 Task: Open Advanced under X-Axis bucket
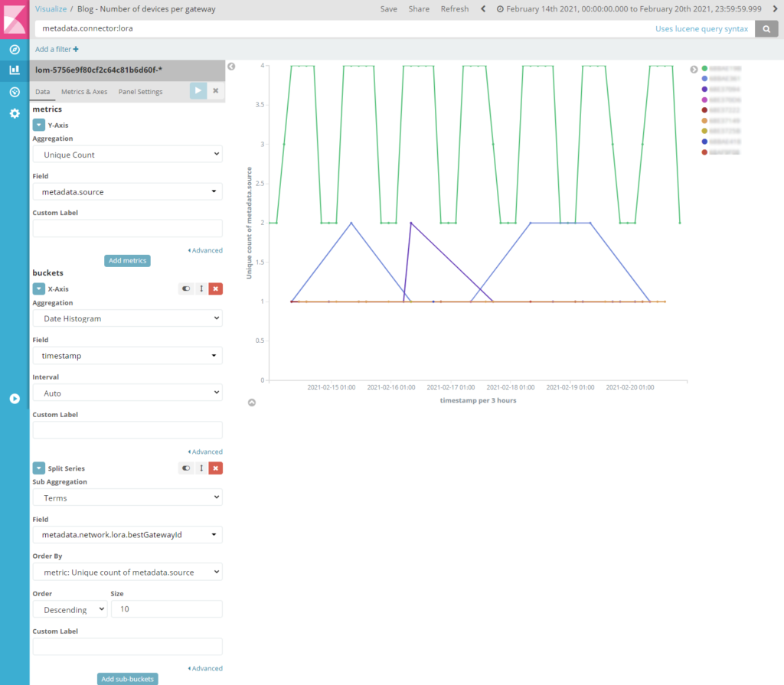[x=205, y=452]
